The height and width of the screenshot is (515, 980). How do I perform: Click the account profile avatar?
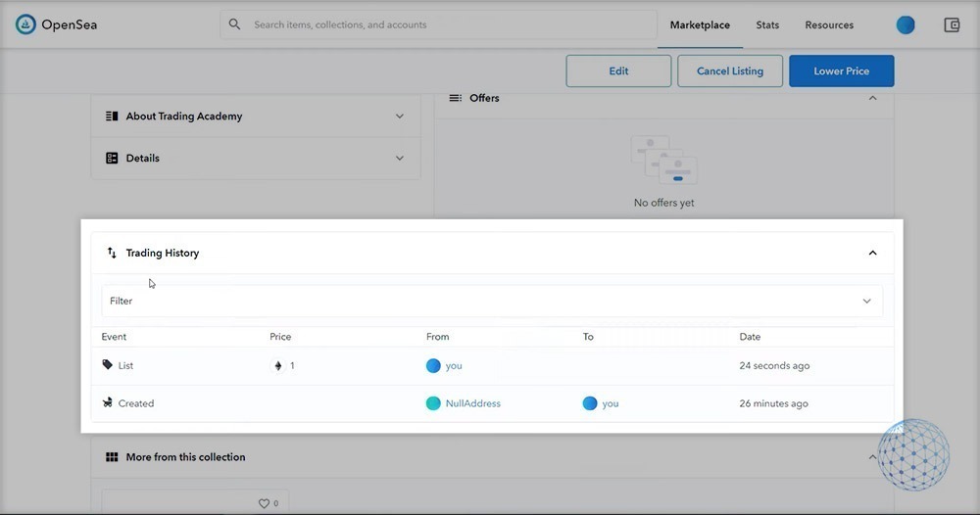(906, 25)
